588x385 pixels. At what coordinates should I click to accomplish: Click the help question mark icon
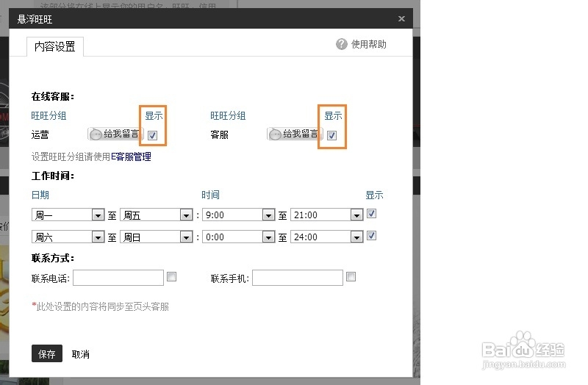341,44
